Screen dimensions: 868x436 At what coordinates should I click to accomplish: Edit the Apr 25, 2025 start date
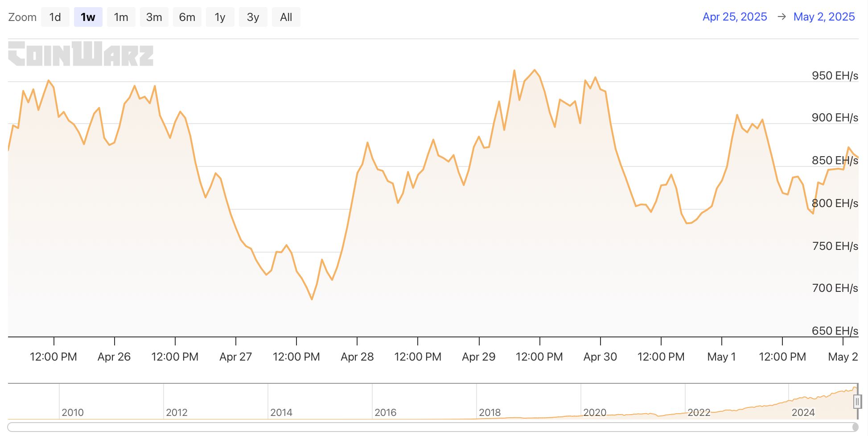[734, 17]
